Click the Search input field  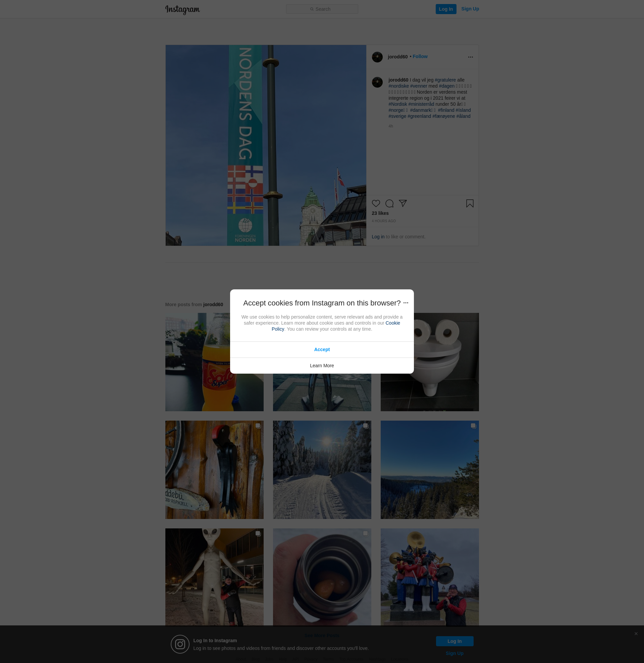coord(322,9)
